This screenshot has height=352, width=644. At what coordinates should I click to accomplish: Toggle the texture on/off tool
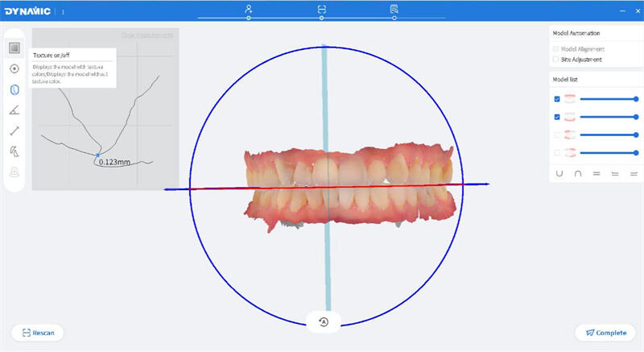point(14,48)
